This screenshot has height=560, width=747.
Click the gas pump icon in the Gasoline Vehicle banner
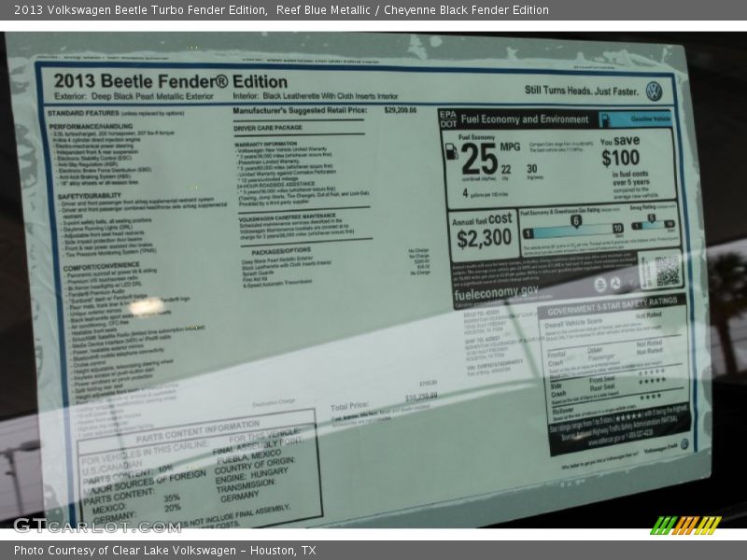tap(605, 120)
